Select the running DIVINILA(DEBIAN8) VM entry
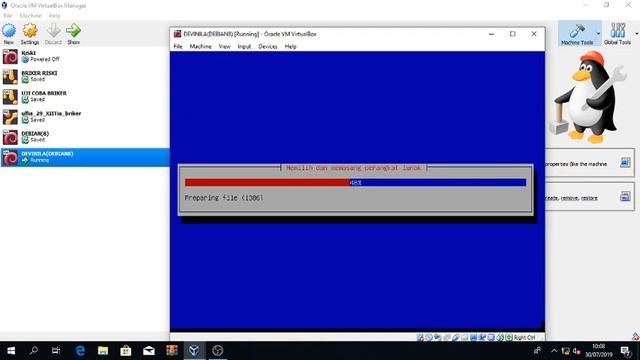The width and height of the screenshot is (640, 360). click(x=85, y=157)
